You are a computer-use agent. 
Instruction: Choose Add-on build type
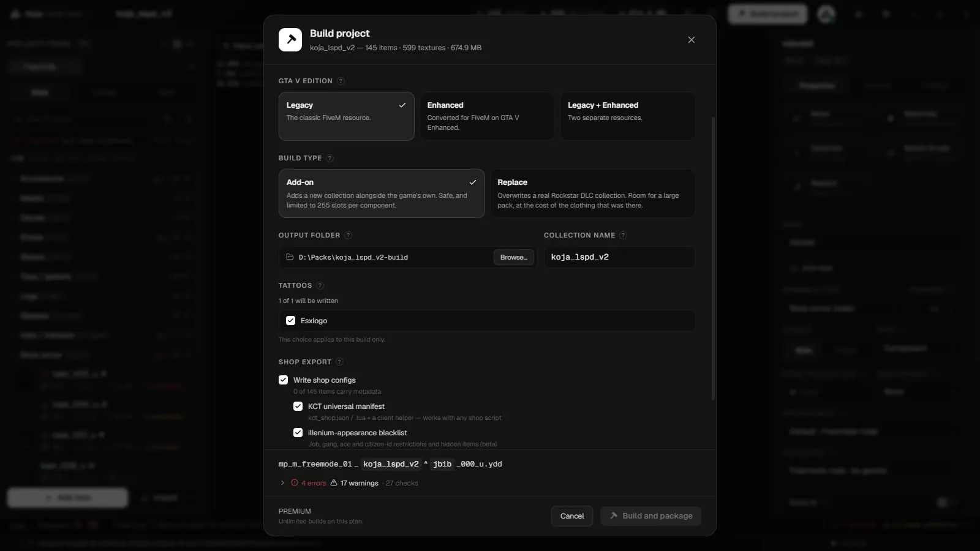click(x=382, y=193)
